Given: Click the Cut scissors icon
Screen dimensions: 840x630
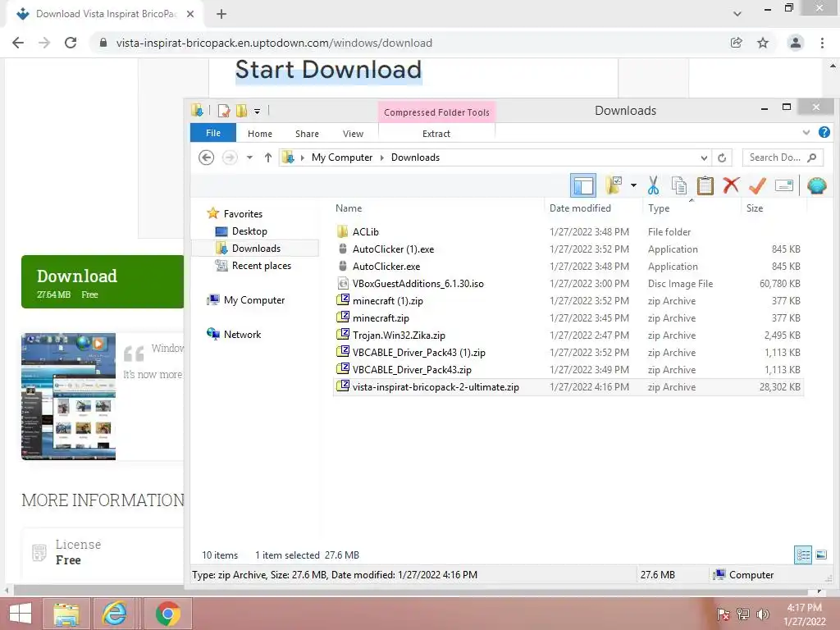Looking at the screenshot, I should point(653,186).
